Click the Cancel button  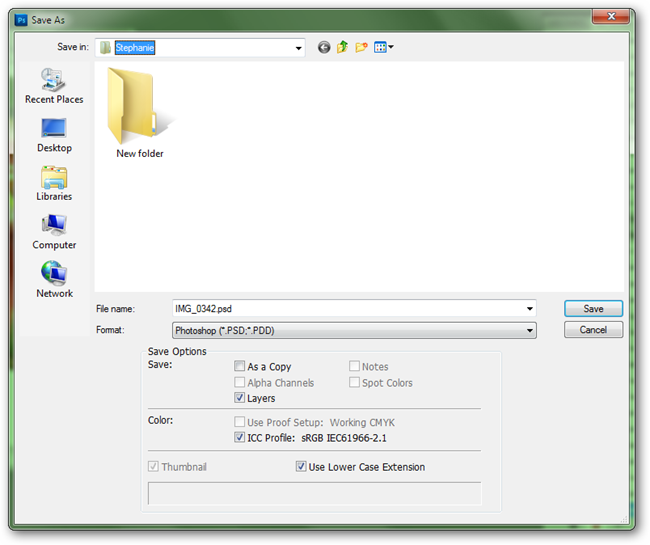593,330
